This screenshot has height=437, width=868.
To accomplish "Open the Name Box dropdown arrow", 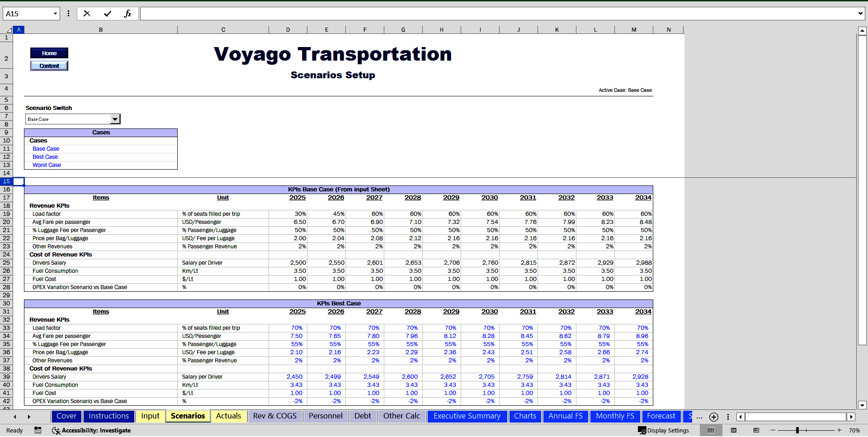I will tap(55, 14).
